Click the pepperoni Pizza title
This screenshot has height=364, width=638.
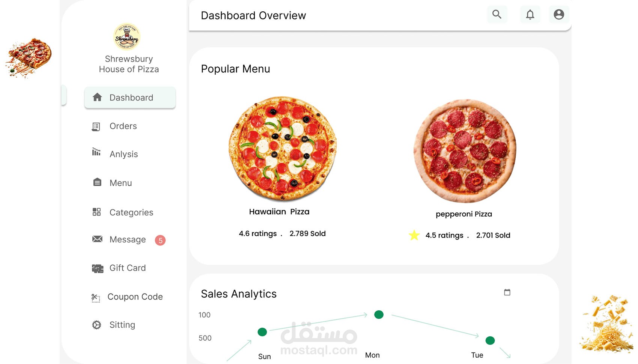tap(464, 214)
